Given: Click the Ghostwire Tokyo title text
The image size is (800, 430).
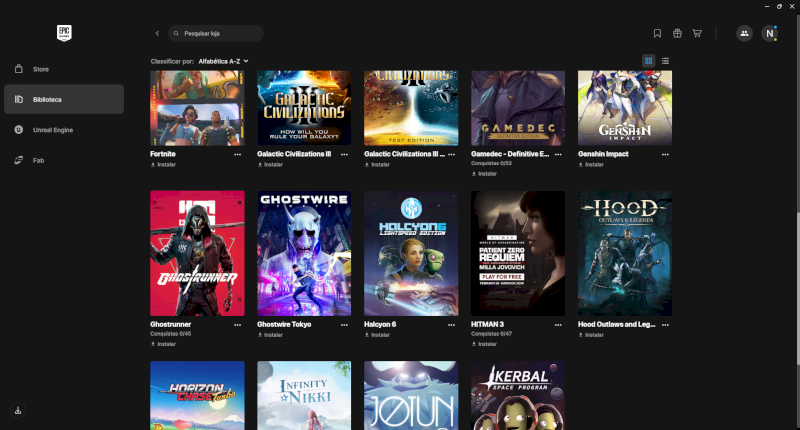Looking at the screenshot, I should coord(284,324).
